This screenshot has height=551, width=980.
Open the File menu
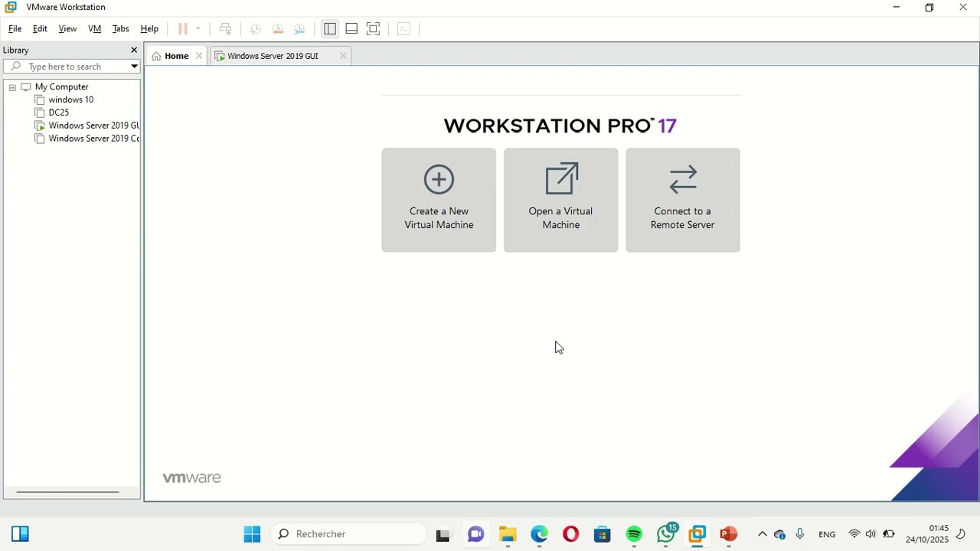15,29
